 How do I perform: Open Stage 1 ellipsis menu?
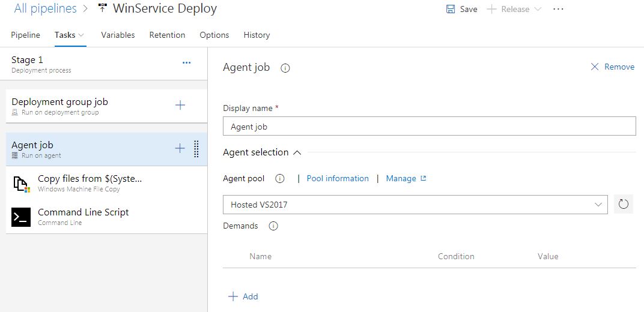[186, 63]
